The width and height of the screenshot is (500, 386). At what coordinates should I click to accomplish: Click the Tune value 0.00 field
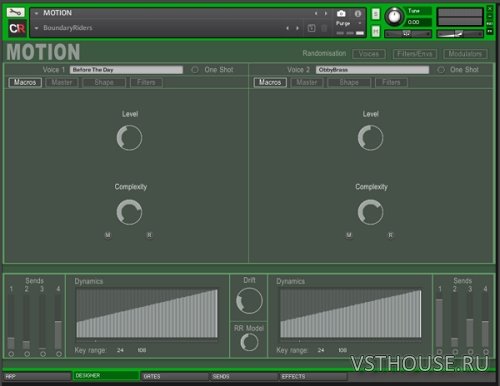click(419, 22)
